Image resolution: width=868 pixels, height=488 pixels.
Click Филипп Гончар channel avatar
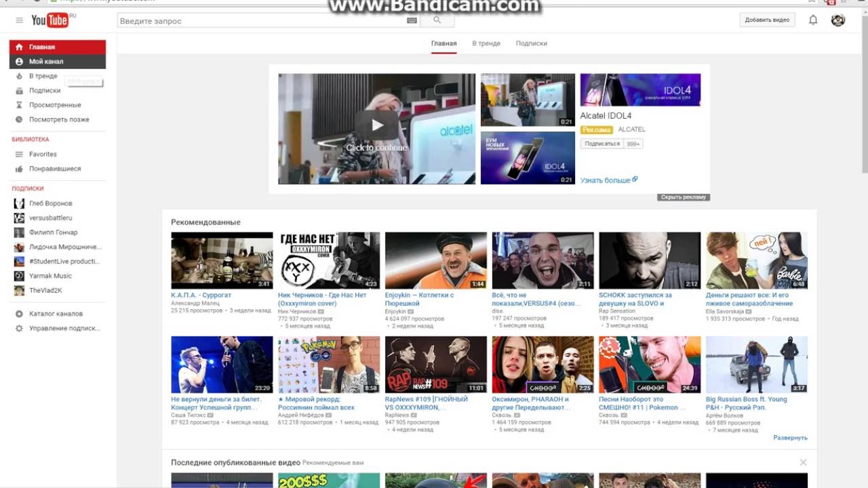[x=19, y=232]
